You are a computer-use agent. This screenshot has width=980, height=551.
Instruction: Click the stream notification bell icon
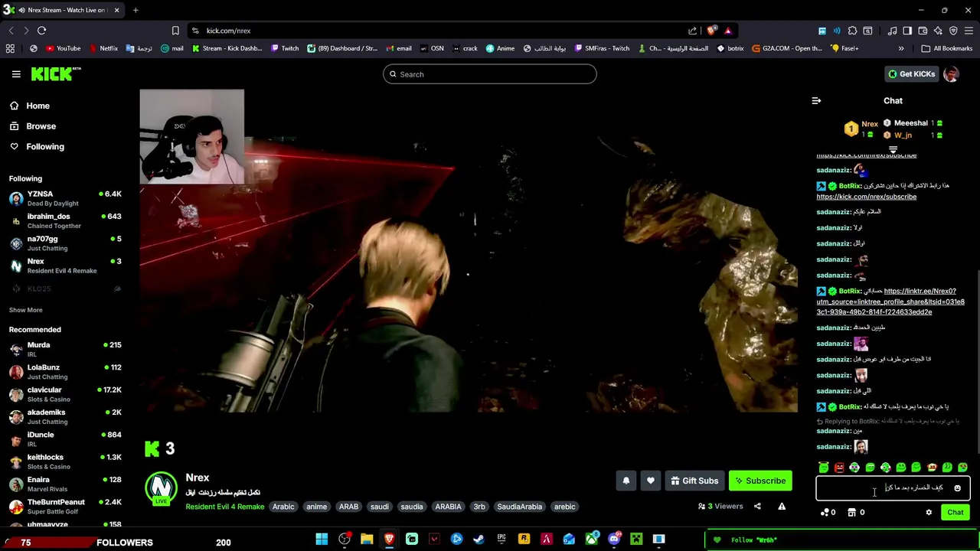point(626,481)
